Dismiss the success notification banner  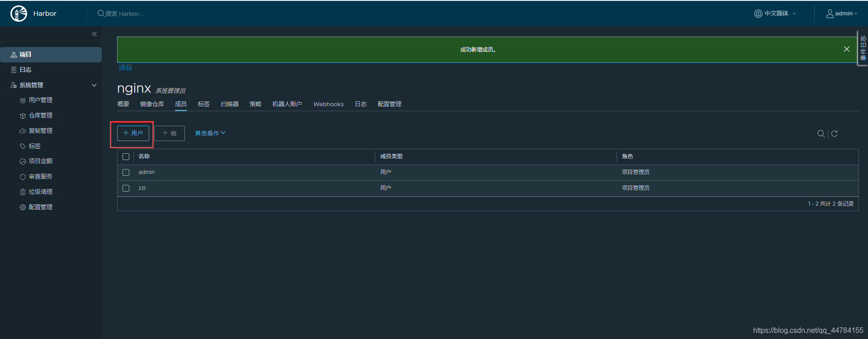(x=847, y=49)
